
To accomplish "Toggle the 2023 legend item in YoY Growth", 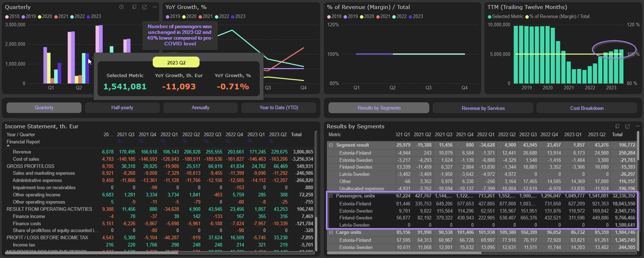I will pyautogui.click(x=238, y=17).
